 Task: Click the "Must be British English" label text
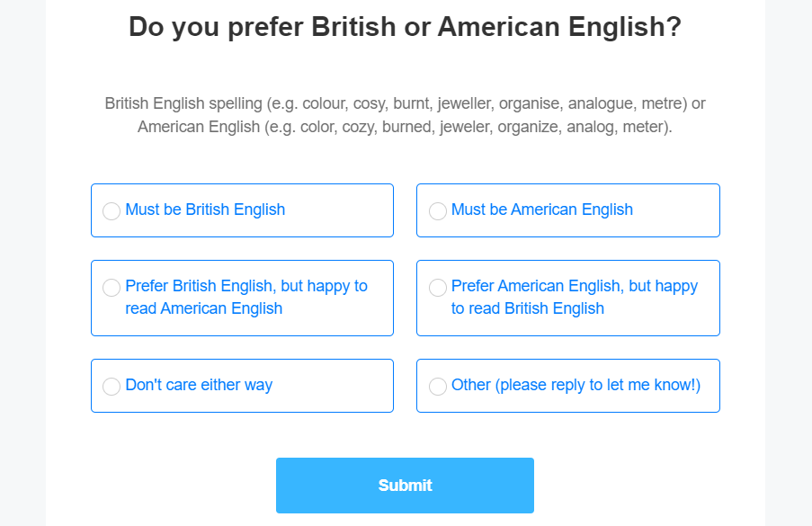click(205, 210)
